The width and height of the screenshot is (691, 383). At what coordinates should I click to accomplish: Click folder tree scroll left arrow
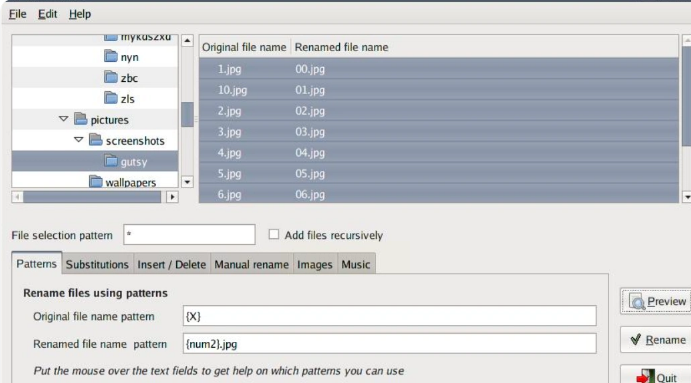click(17, 197)
